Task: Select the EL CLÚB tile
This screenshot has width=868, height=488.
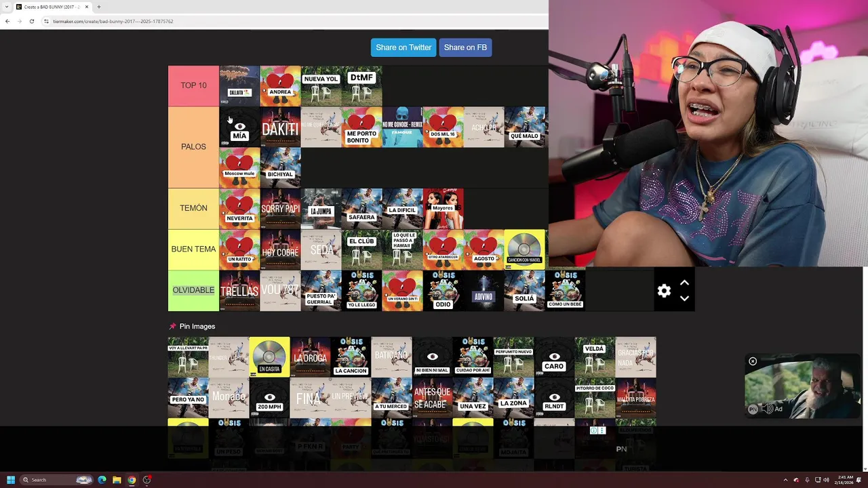Action: 361,249
